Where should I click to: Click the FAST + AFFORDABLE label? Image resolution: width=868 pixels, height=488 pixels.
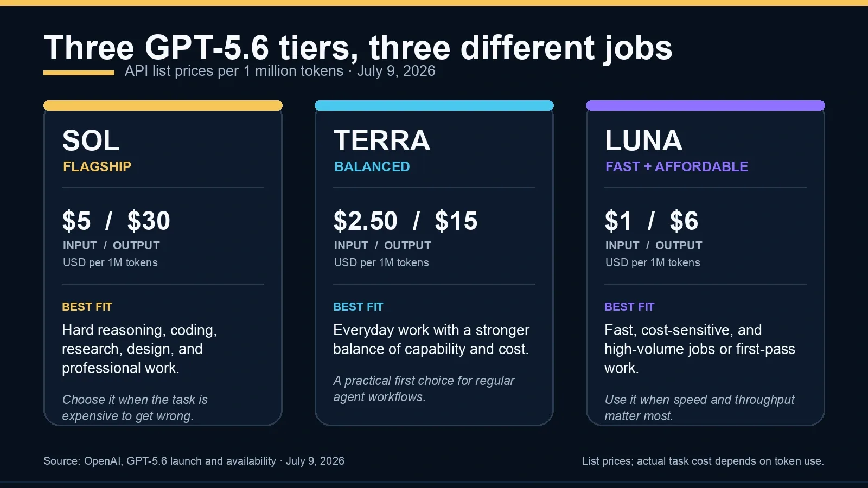pyautogui.click(x=676, y=166)
